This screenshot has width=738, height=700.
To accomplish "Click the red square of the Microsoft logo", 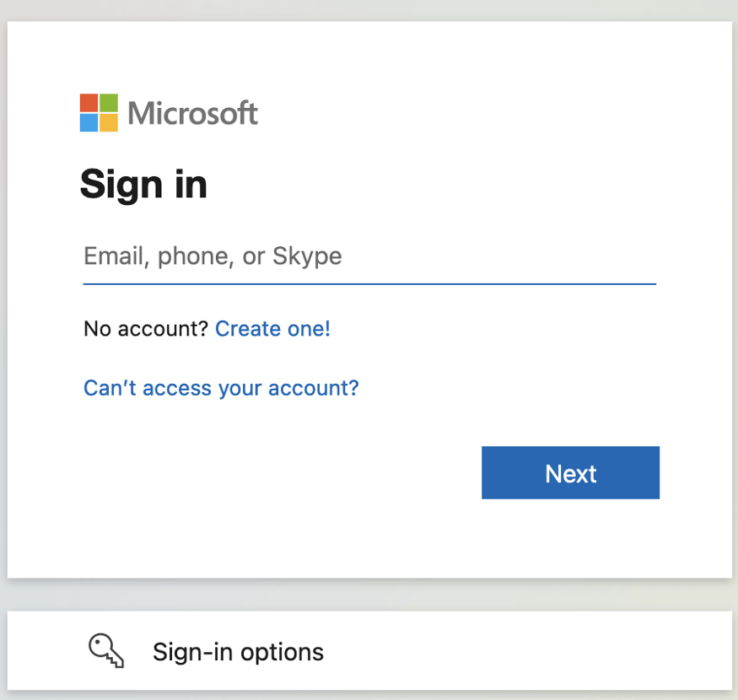I will pyautogui.click(x=89, y=103).
